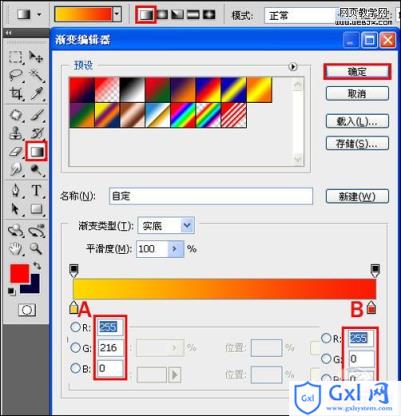Image resolution: width=401 pixels, height=416 pixels.
Task: Open the gradient type 实底 dropdown
Action: tap(166, 226)
